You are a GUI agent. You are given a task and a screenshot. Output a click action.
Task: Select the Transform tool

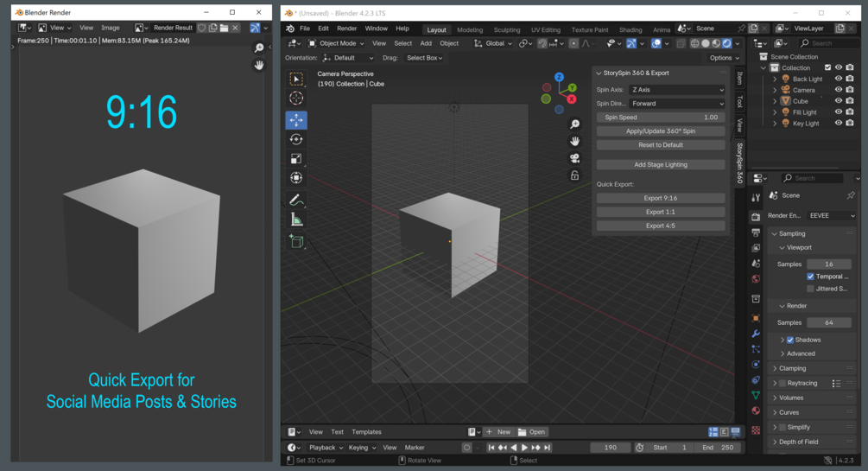tap(296, 178)
